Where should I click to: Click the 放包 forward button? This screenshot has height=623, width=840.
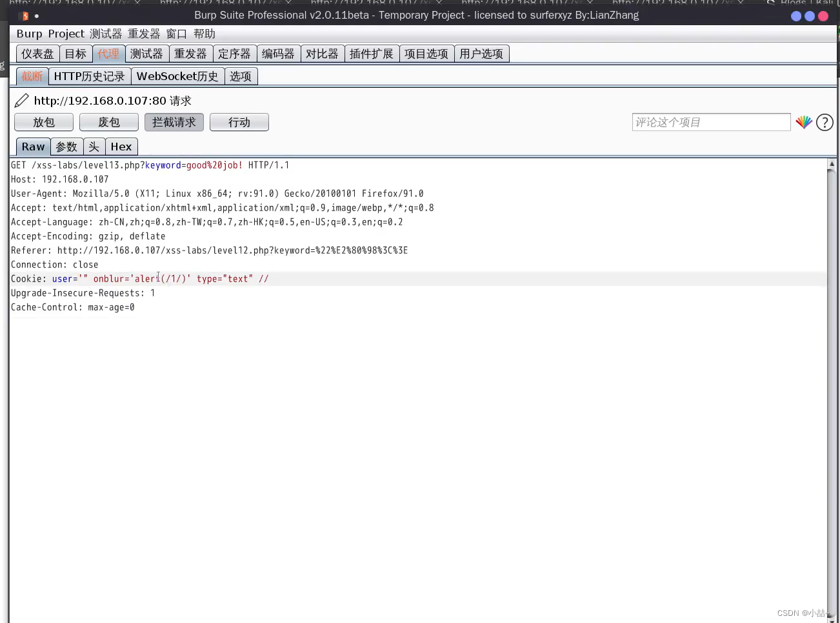44,122
